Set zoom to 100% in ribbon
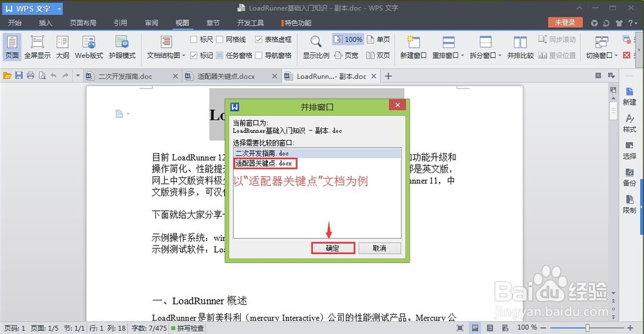644x334 pixels. (x=348, y=39)
